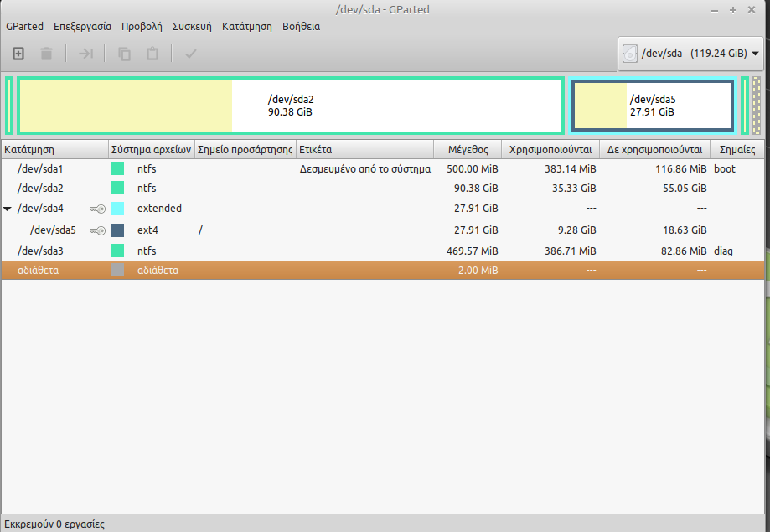Click the gray swatch in the αδιάθετα row
This screenshot has height=532, width=770.
pos(117,270)
